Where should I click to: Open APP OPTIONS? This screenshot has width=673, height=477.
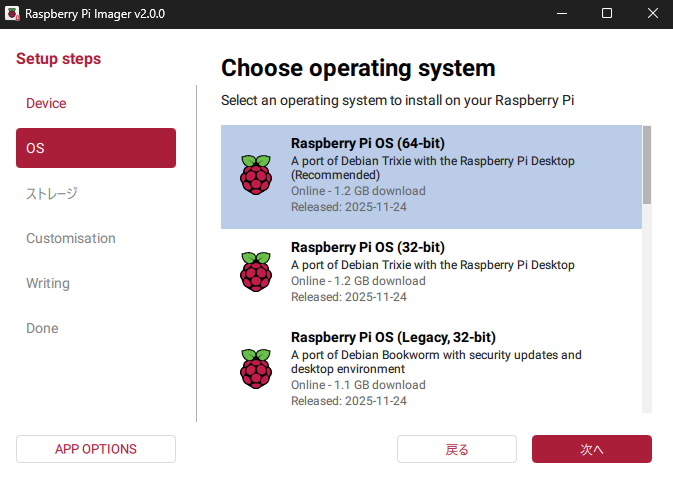click(96, 449)
